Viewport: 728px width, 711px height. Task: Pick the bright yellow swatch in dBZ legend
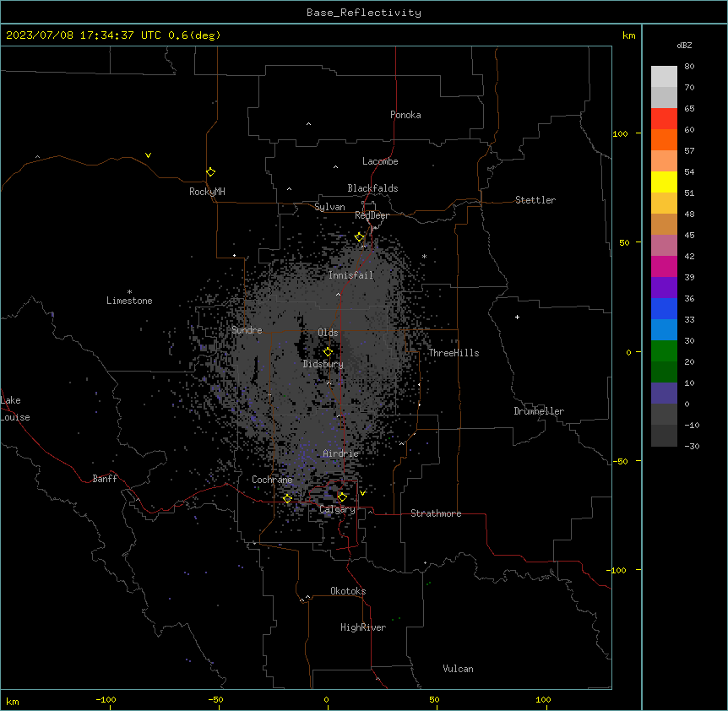click(x=664, y=182)
